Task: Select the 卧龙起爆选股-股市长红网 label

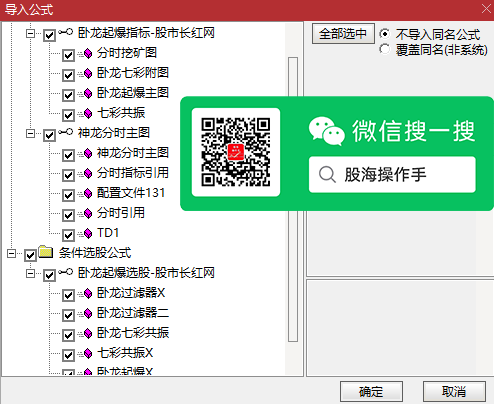Action: click(146, 273)
